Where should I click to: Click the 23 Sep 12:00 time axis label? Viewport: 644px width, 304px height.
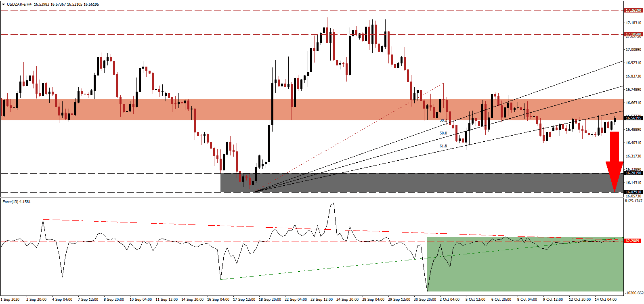(321, 300)
